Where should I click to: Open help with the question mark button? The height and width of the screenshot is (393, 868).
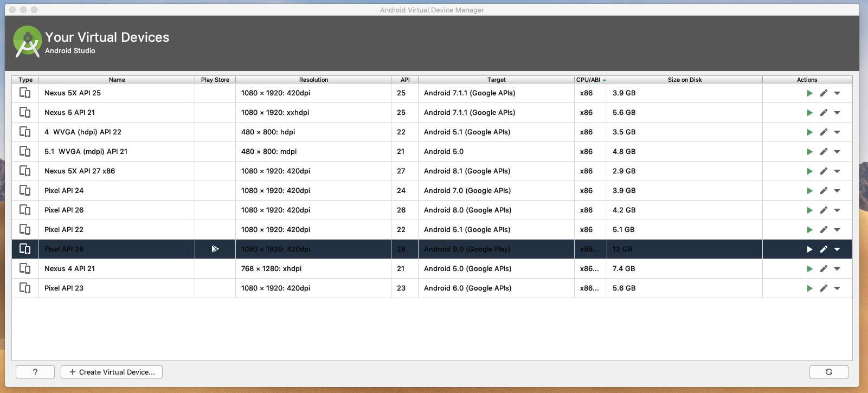35,372
